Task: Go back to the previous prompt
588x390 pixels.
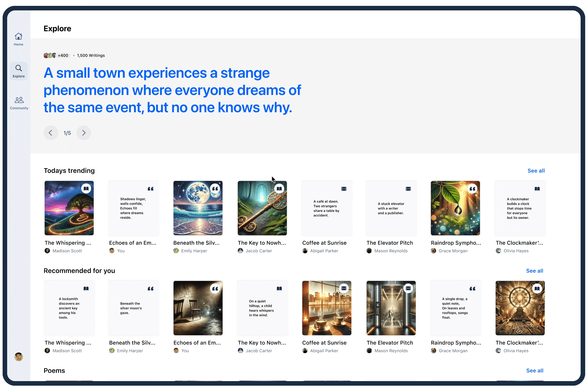Action: 51,133
